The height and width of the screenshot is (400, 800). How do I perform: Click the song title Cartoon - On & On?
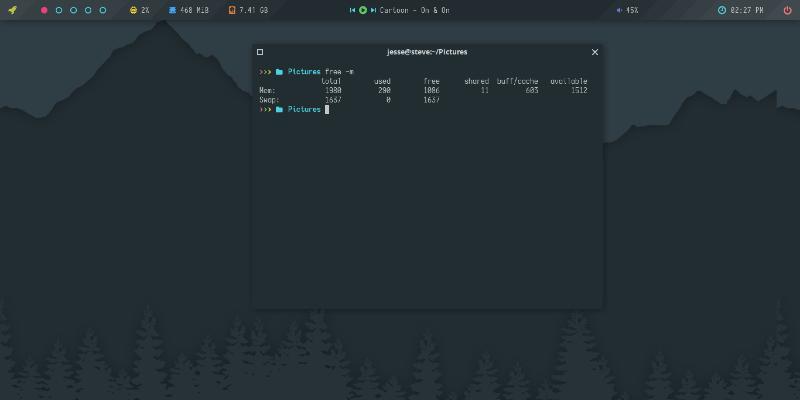414,10
